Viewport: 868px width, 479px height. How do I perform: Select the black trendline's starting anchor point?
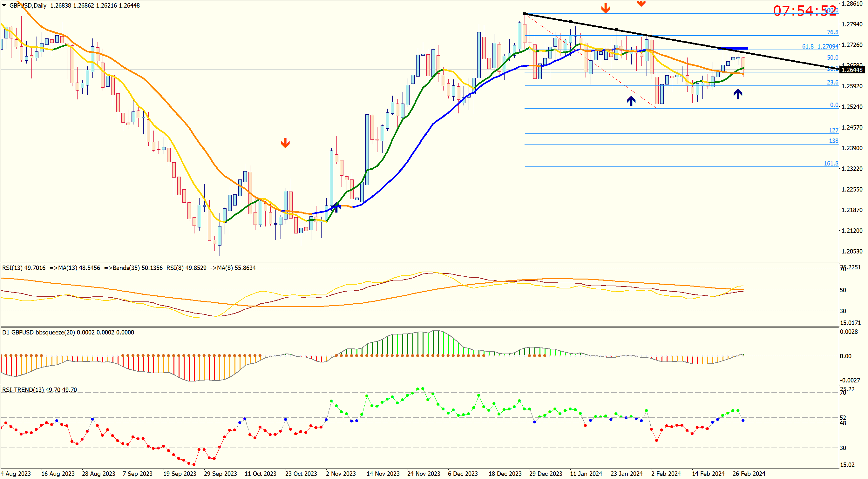point(525,14)
